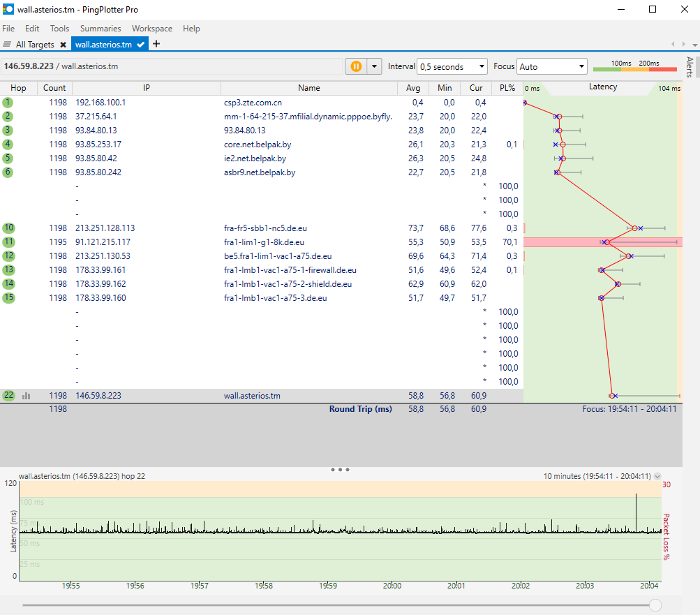Click hostname asbr9.net.belpak.by
Viewport: 700px width, 615px height.
click(x=260, y=172)
